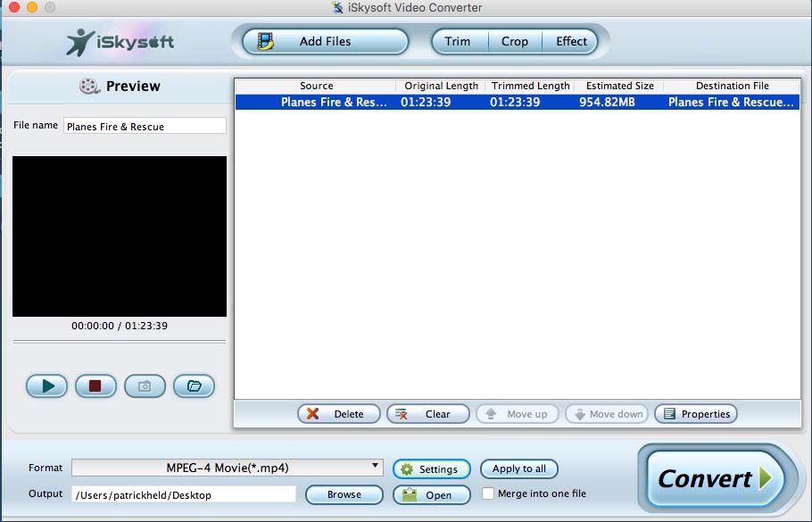Open the snapshot folder icon
Screen dimensions: 812x522
(194, 385)
